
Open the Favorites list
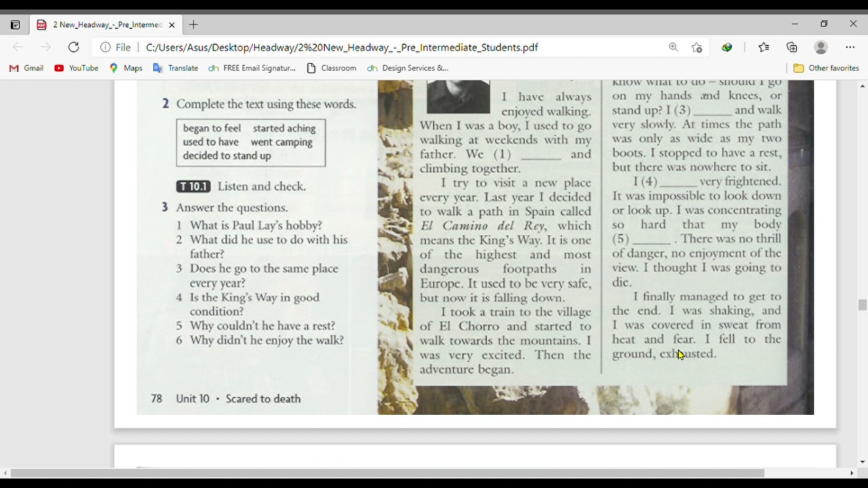[764, 47]
